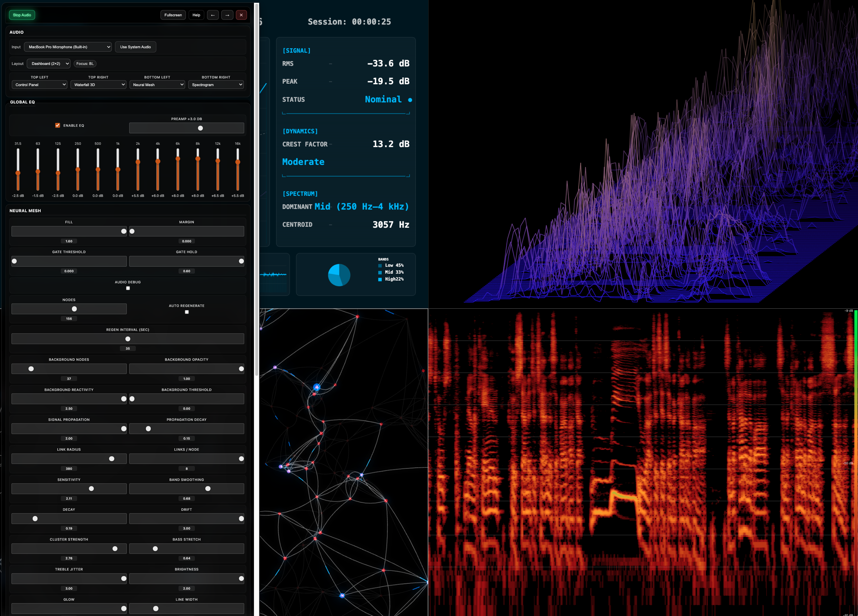858x616 pixels.
Task: Open the Bottom Left Neural Mesh dropdown
Action: pos(157,84)
